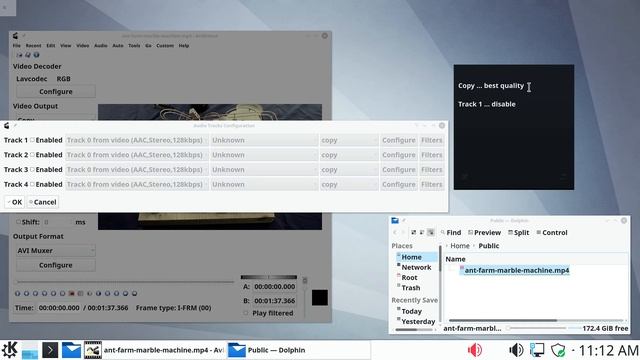This screenshot has width=640, height=360.
Task: Toggle the Track 1 Enabled checkbox
Action: pyautogui.click(x=32, y=140)
